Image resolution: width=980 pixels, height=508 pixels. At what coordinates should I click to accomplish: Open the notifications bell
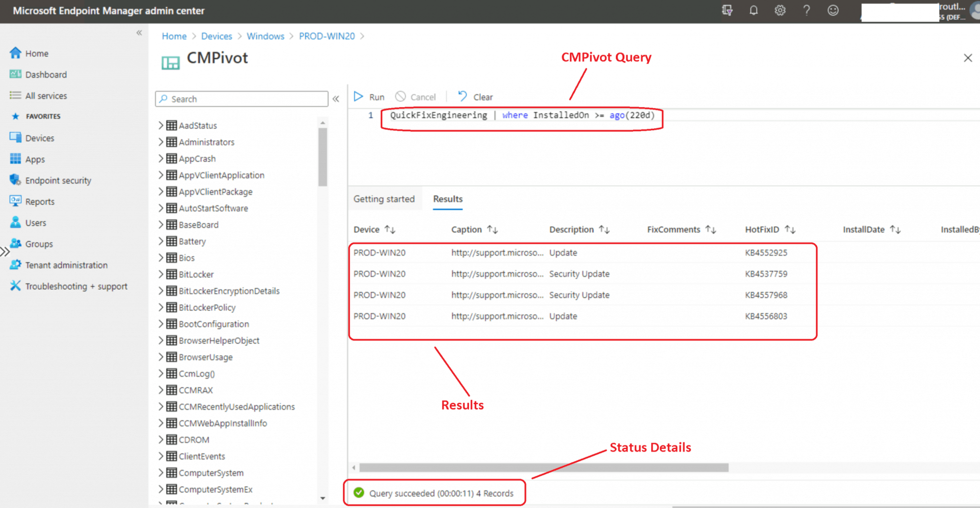coord(754,10)
